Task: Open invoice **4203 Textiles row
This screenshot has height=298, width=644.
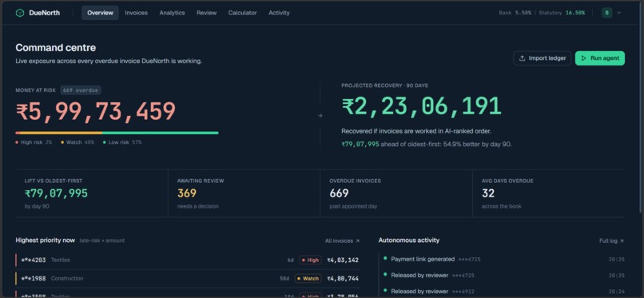Action: pyautogui.click(x=188, y=260)
